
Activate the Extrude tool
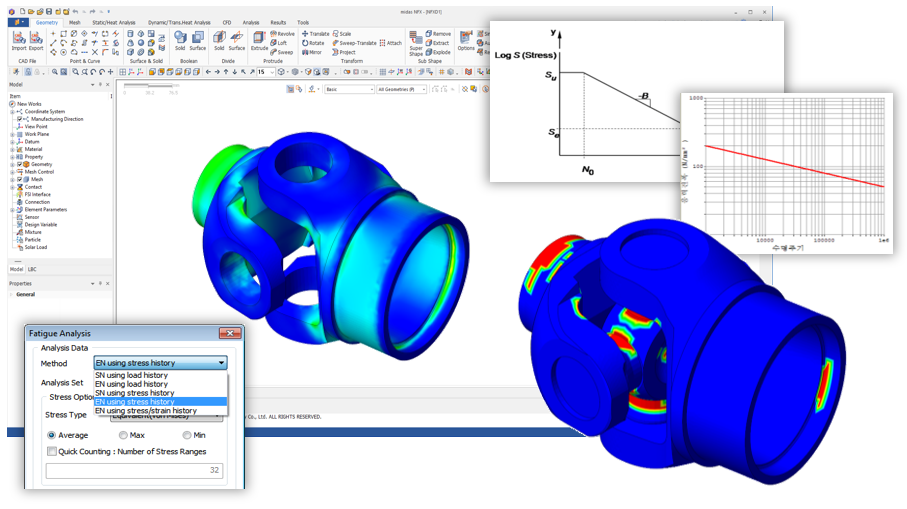(x=259, y=40)
